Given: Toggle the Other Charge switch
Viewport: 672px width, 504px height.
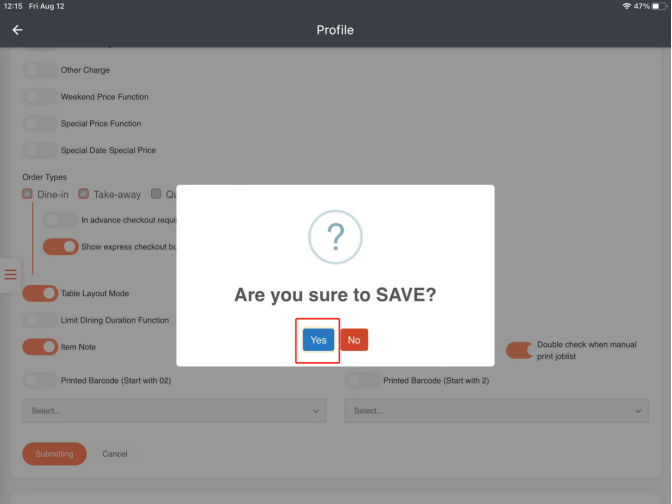Looking at the screenshot, I should (x=40, y=70).
